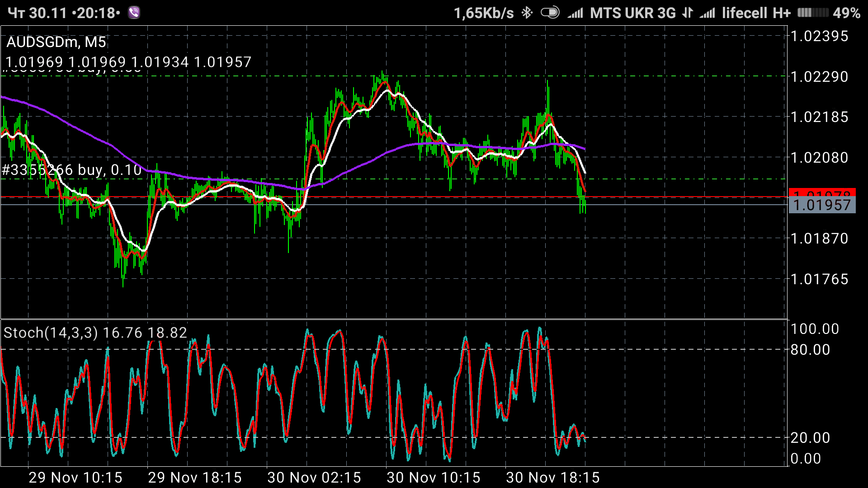This screenshot has height=488, width=868.
Task: Tap time axis label 30 Nov 02:15
Action: pyautogui.click(x=314, y=478)
